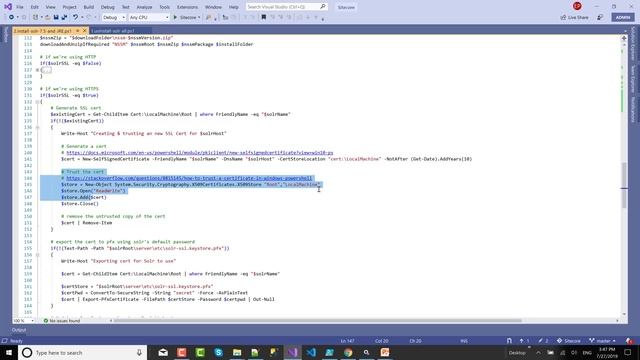
Task: Switch to the uninstall solr all.ps1 tab
Action: pos(113,31)
